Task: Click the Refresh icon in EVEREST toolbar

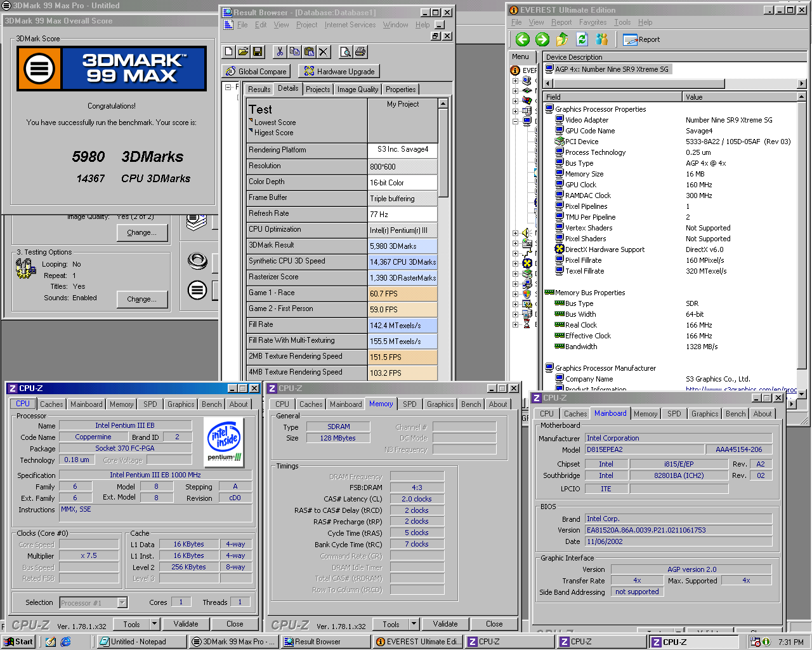Action: coord(582,39)
